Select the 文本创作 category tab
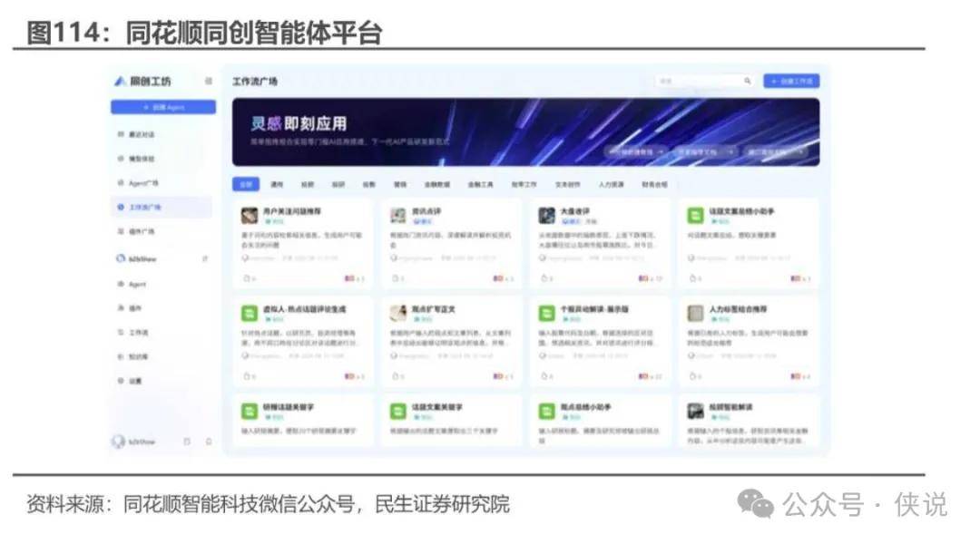980x544 pixels. (x=567, y=184)
